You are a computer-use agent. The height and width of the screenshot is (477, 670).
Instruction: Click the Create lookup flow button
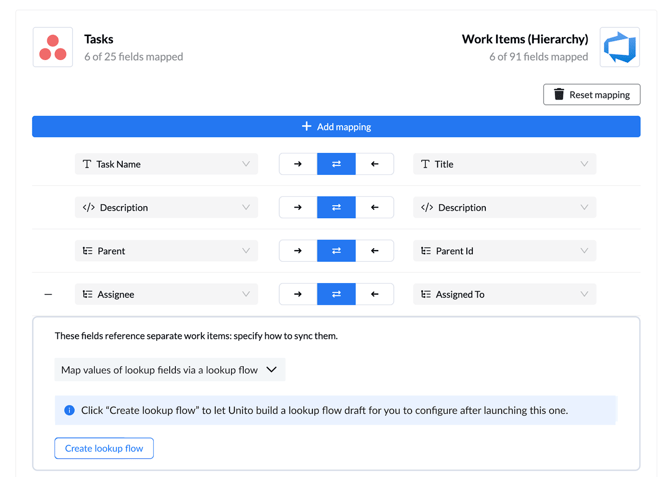tap(104, 448)
